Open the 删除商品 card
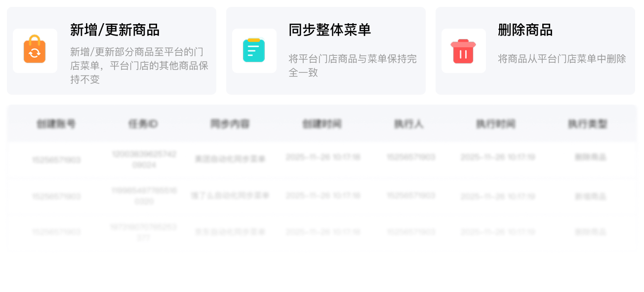The image size is (644, 292). (x=535, y=50)
